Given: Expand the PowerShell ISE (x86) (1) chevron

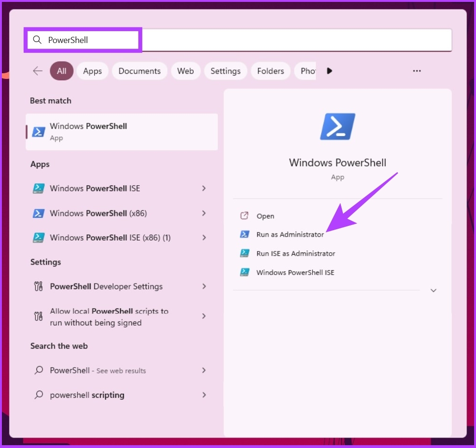Looking at the screenshot, I should 204,238.
